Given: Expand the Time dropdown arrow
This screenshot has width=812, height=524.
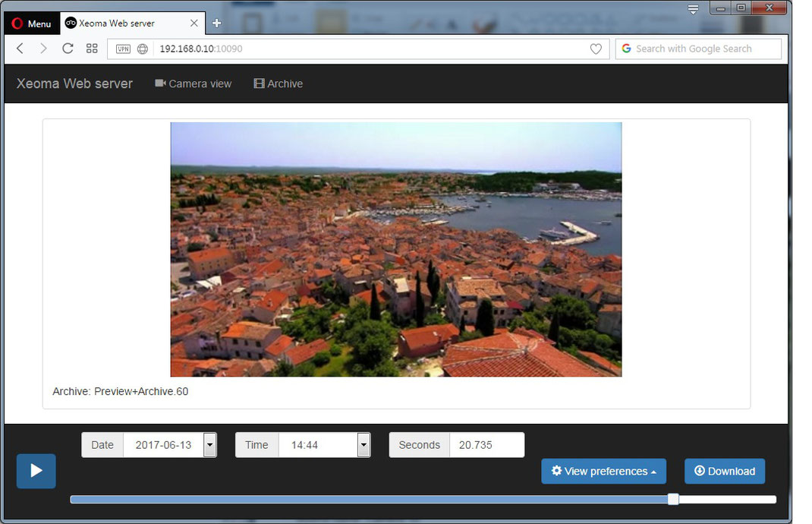Looking at the screenshot, I should coord(364,445).
